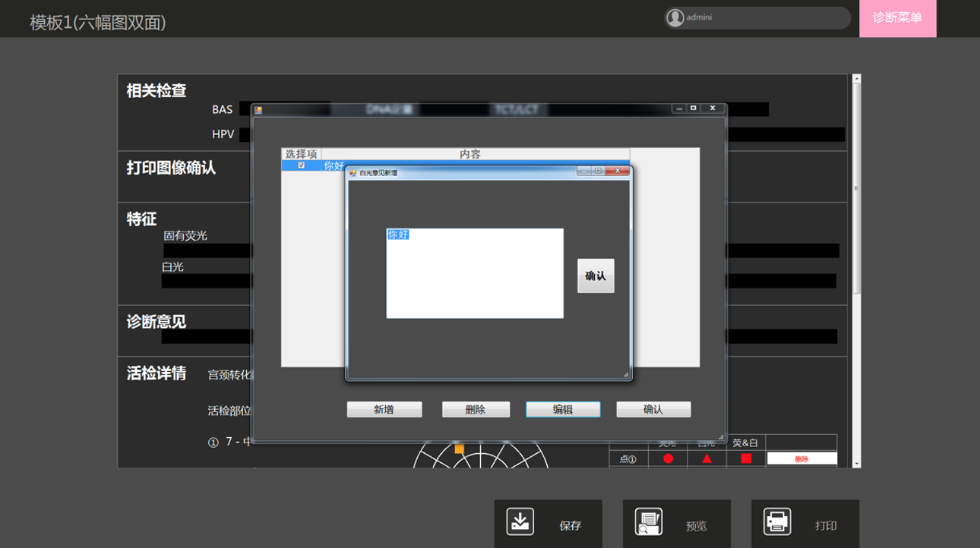Click the form's vertical scrollbar thumb
Screen dimensions: 980x548
point(857,188)
